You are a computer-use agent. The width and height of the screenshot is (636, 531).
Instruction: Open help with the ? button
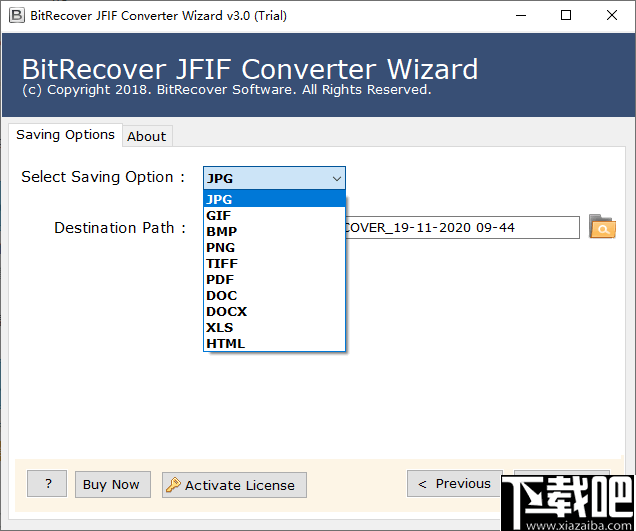point(47,484)
